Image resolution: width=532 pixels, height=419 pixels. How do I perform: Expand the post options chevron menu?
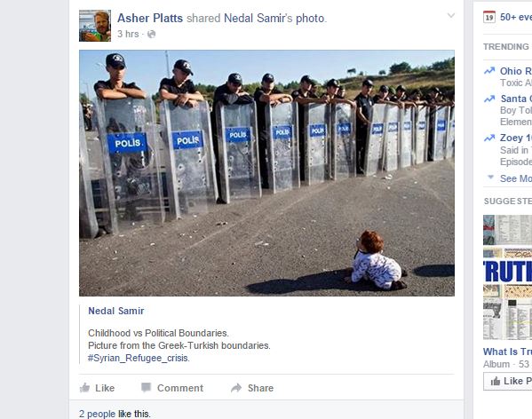tap(450, 15)
